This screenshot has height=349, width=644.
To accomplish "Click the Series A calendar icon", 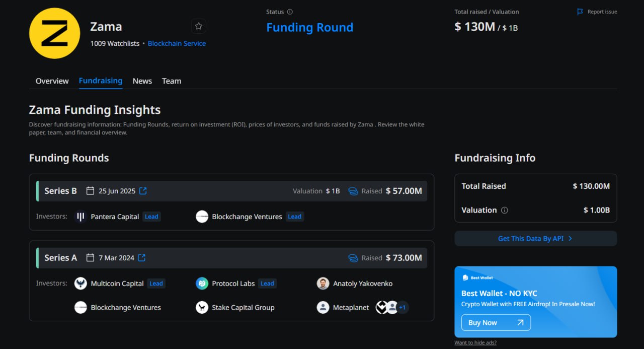I will tap(91, 257).
